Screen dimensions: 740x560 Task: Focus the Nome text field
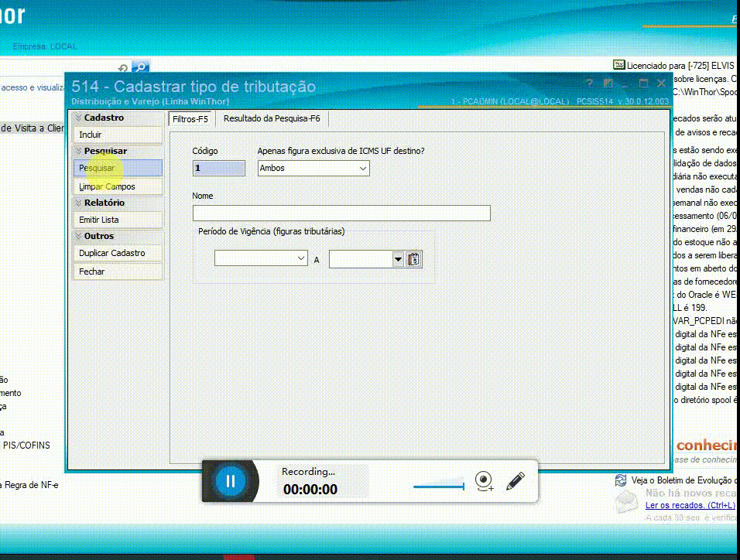click(341, 213)
